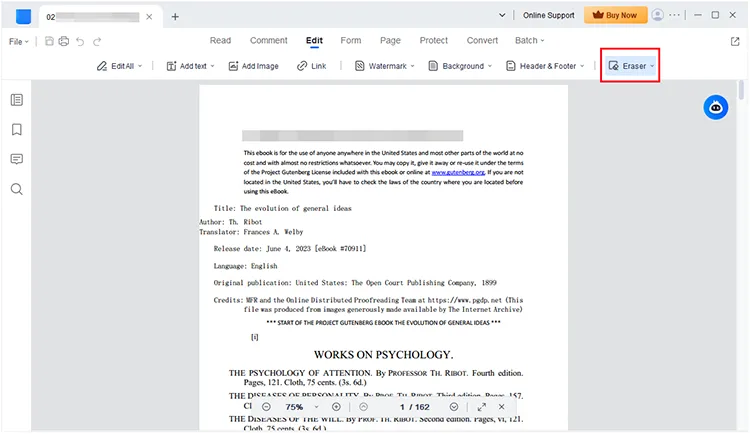Follow the www.gutenberg.org link

tap(458, 172)
